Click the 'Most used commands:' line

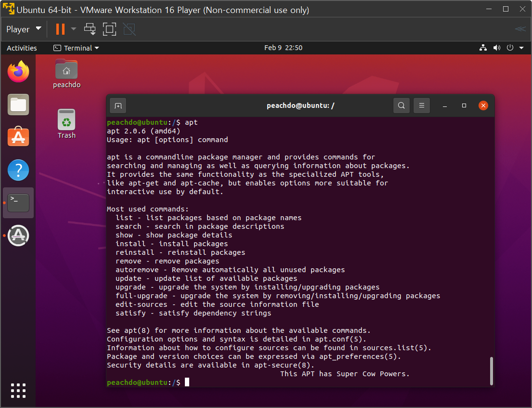(x=148, y=209)
